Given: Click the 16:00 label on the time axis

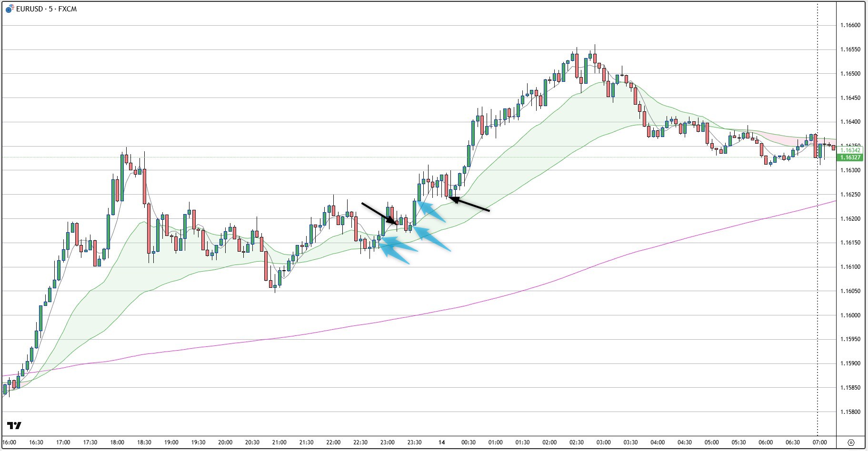Looking at the screenshot, I should (x=9, y=442).
